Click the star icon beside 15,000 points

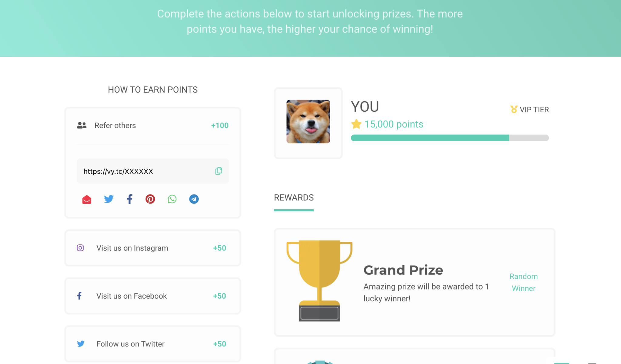point(356,124)
